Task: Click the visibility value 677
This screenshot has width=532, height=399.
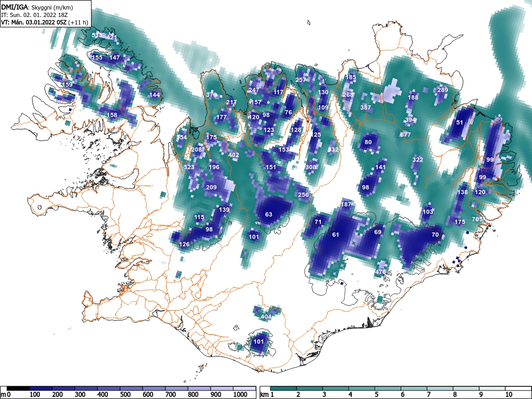Action: [x=405, y=135]
